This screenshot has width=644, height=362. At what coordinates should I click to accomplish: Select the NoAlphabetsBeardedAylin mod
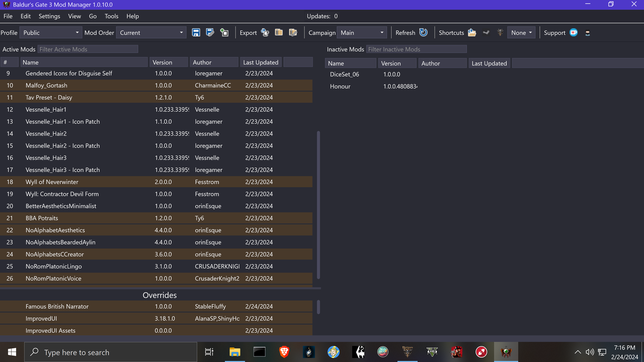click(156, 242)
